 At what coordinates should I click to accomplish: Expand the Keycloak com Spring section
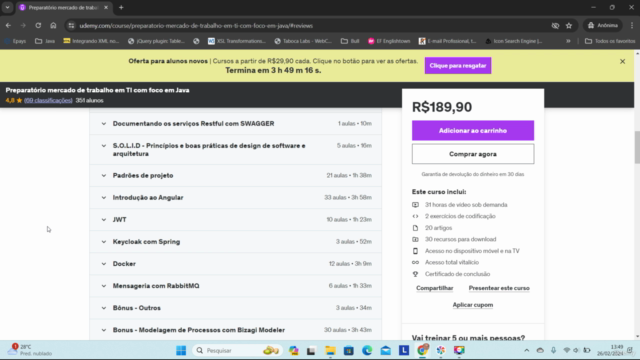coord(236,242)
